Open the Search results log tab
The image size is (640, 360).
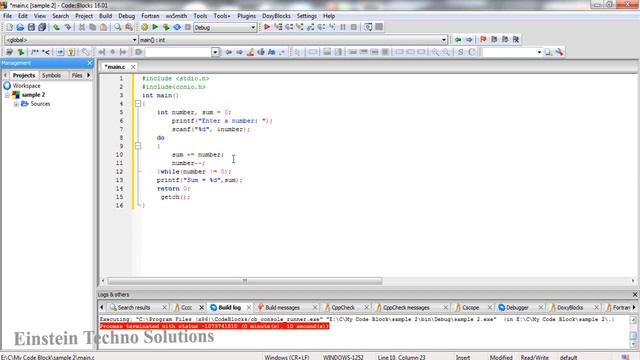click(134, 307)
